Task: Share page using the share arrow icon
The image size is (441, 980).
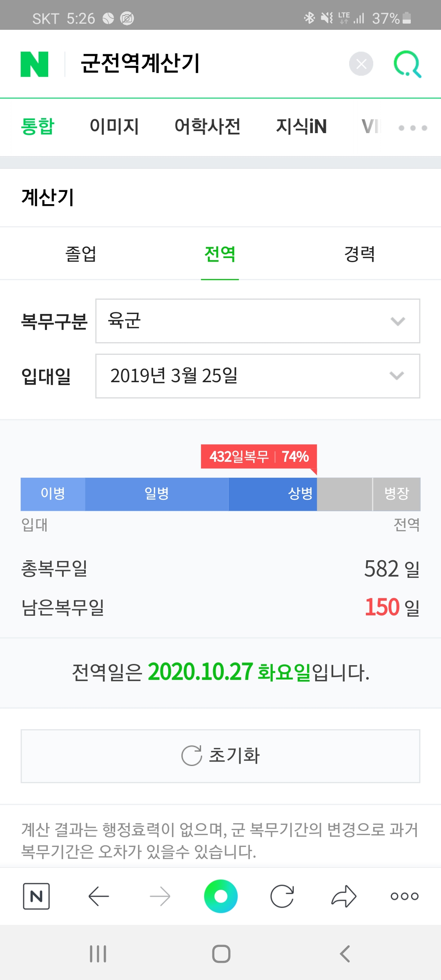Action: (344, 896)
